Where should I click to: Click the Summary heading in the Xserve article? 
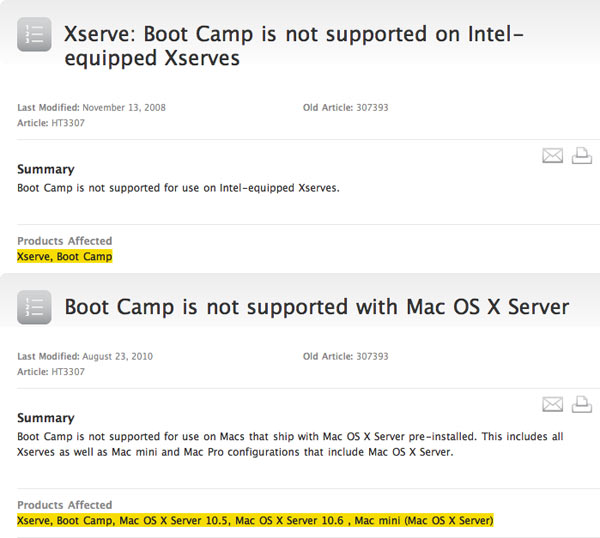coord(46,170)
